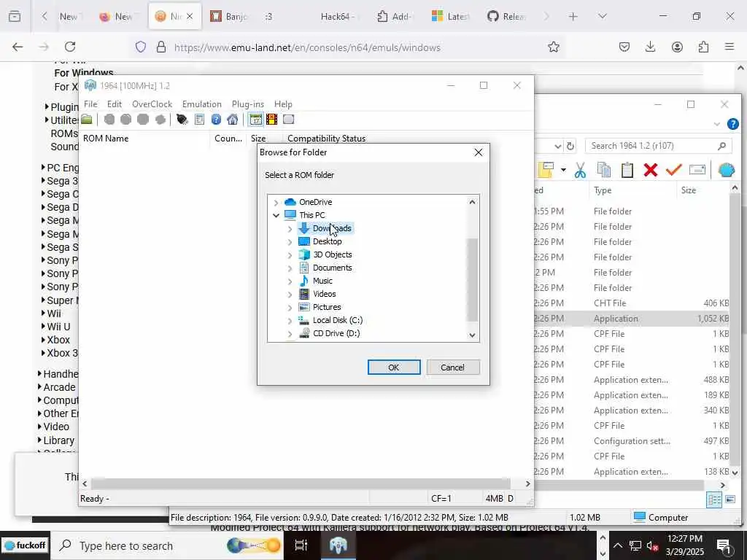Click the Type here to search box

(x=167, y=545)
